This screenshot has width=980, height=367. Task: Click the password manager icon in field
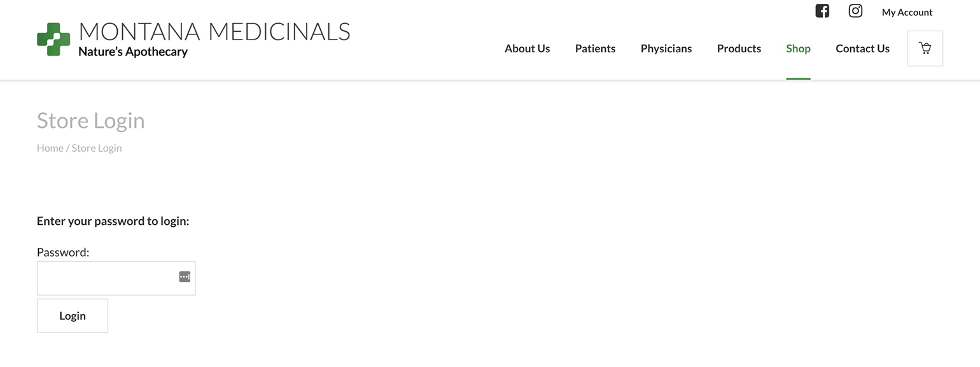[185, 277]
